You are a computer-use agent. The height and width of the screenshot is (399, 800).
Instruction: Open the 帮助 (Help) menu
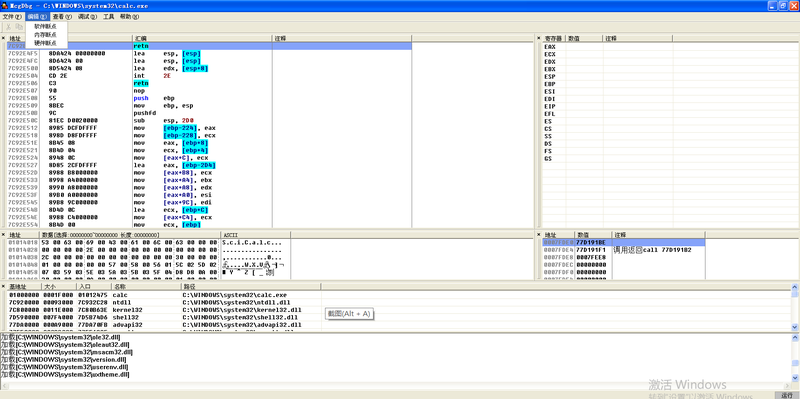click(129, 16)
